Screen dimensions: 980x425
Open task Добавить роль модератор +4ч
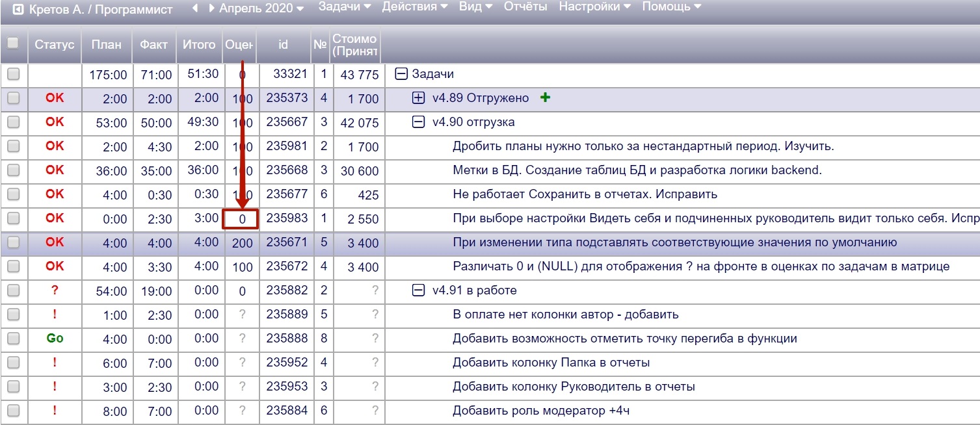541,411
